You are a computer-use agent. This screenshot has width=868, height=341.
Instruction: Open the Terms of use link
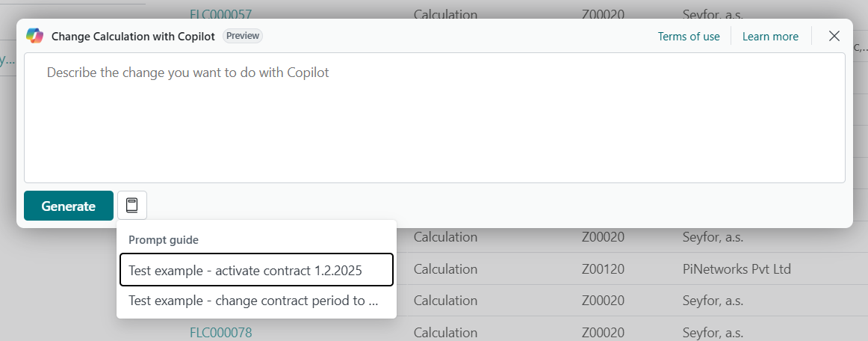(688, 36)
